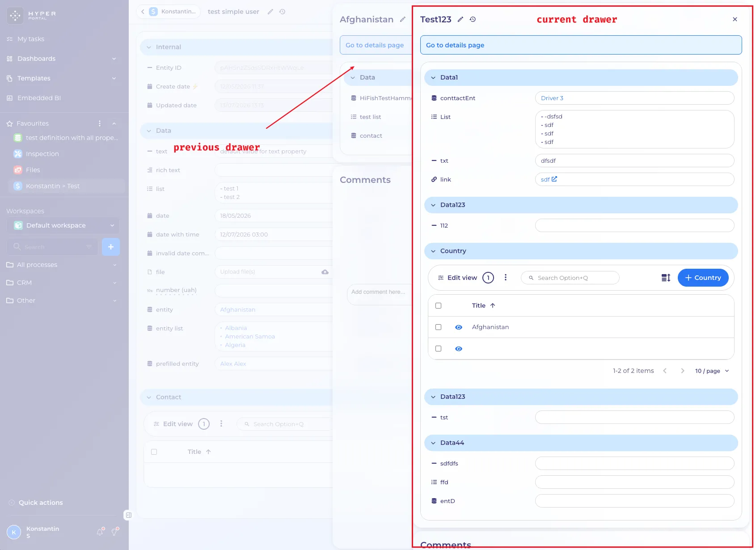Click the tst input field

634,417
